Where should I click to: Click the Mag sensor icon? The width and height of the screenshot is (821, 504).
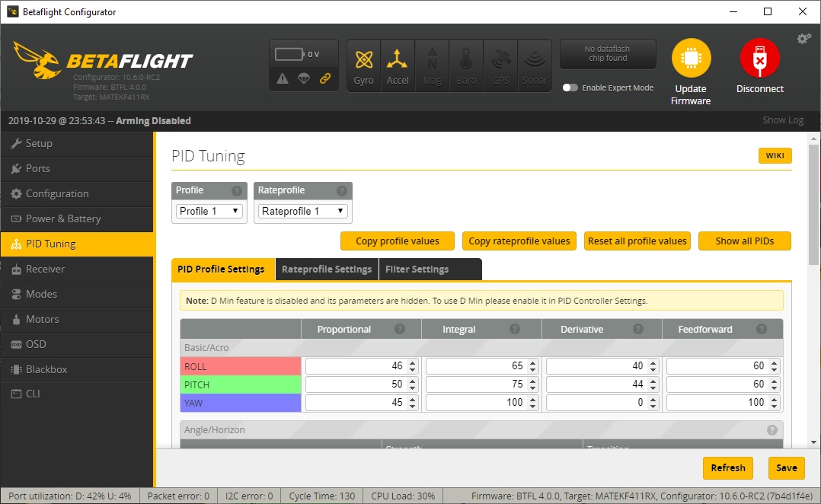coord(432,66)
